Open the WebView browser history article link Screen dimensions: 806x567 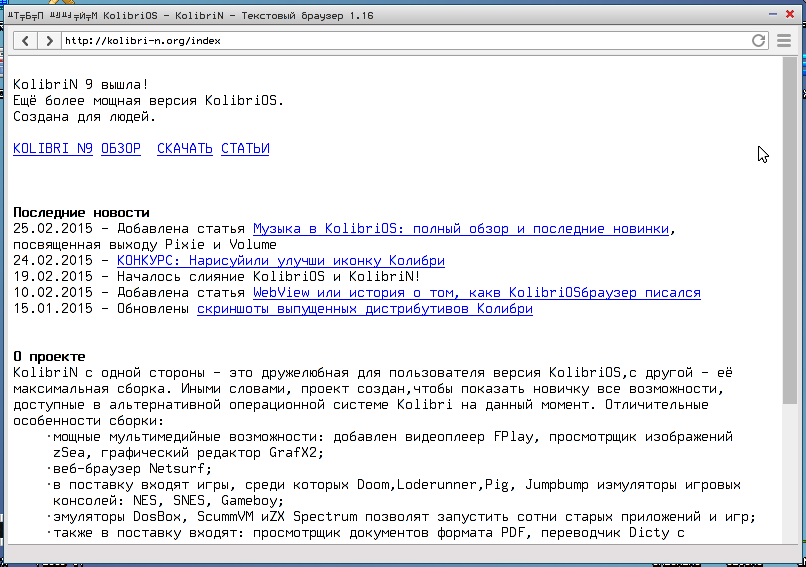pos(476,293)
